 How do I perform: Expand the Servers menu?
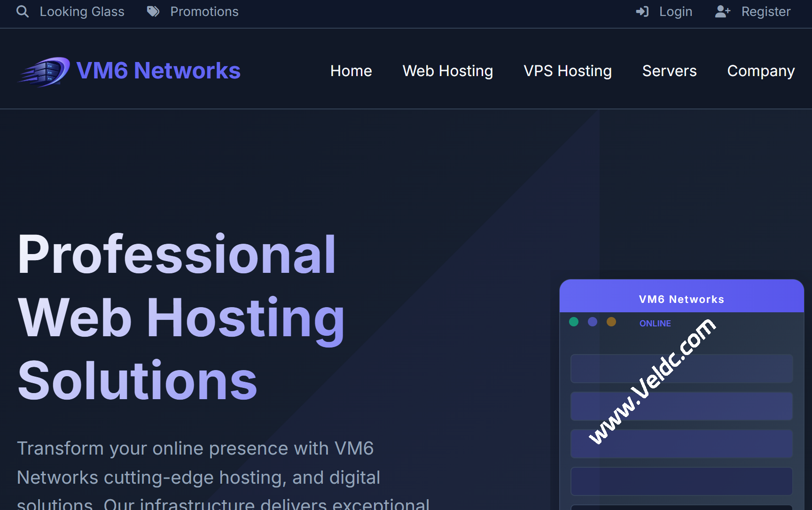669,71
